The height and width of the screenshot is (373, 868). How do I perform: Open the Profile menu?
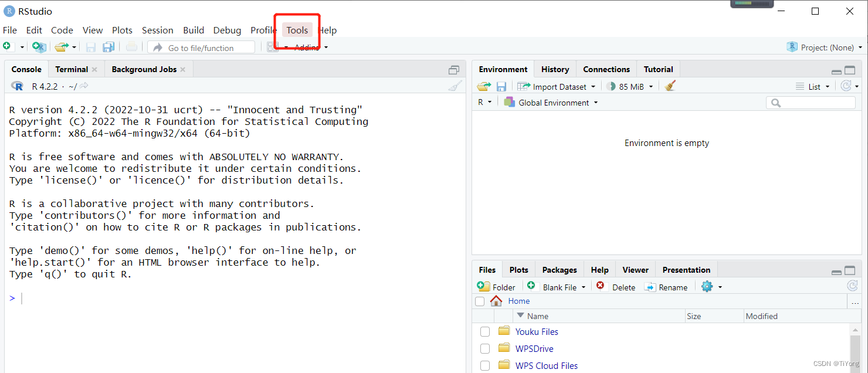click(x=263, y=30)
